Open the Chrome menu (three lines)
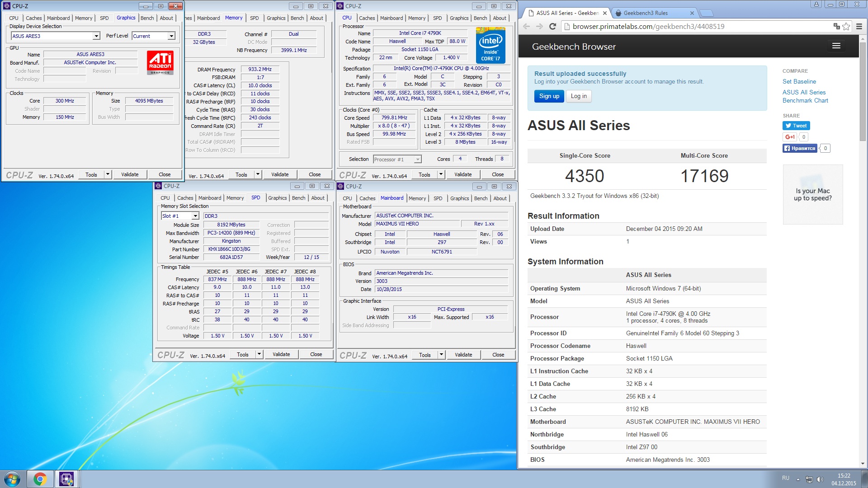868x488 pixels. (859, 27)
